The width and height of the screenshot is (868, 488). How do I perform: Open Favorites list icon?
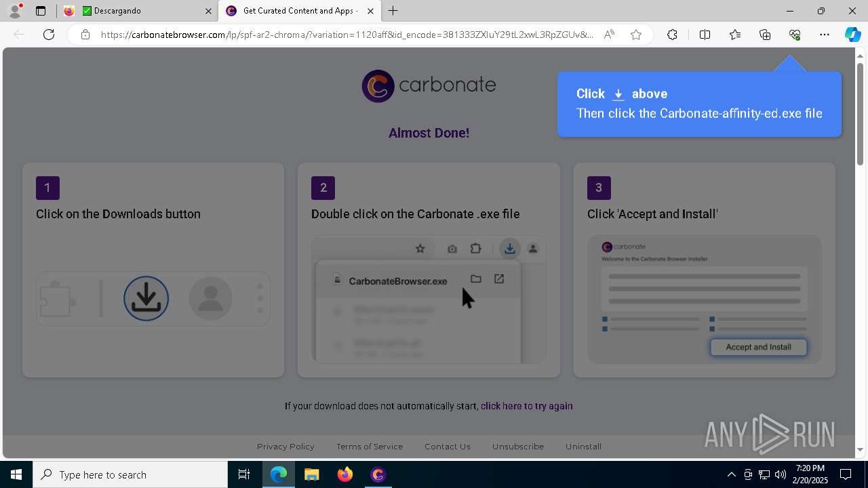point(735,35)
